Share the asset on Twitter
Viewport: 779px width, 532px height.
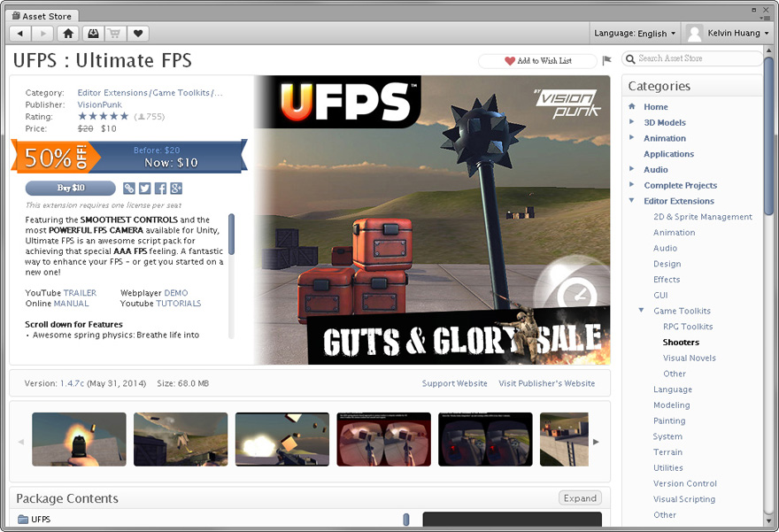click(144, 189)
